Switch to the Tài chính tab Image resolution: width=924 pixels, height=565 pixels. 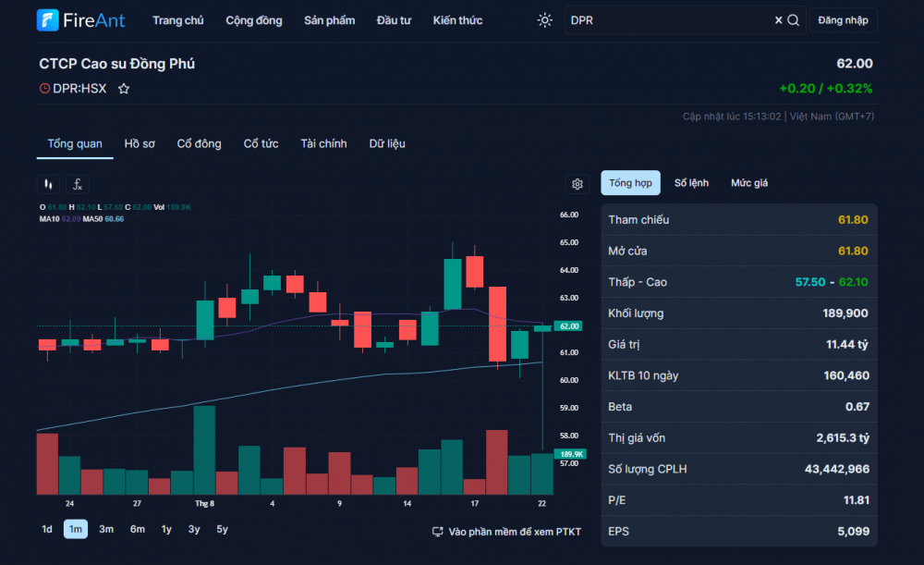tap(323, 144)
